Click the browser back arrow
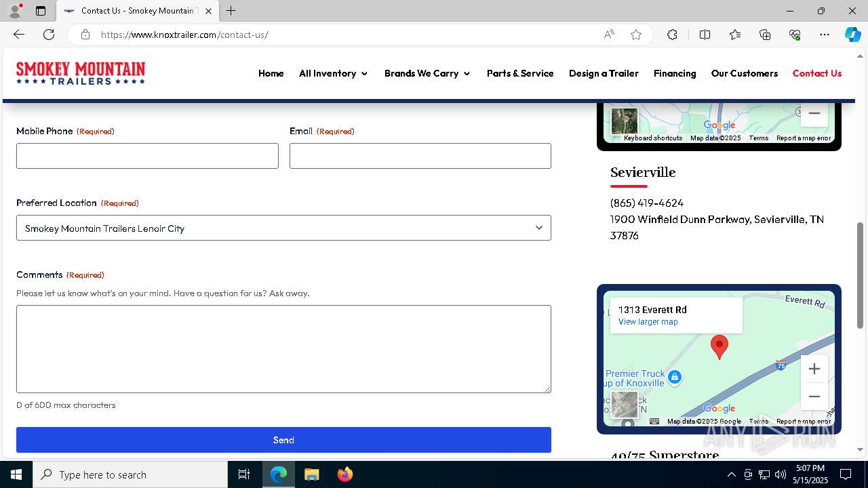Screen dimensions: 868x488 pyautogui.click(x=19, y=35)
